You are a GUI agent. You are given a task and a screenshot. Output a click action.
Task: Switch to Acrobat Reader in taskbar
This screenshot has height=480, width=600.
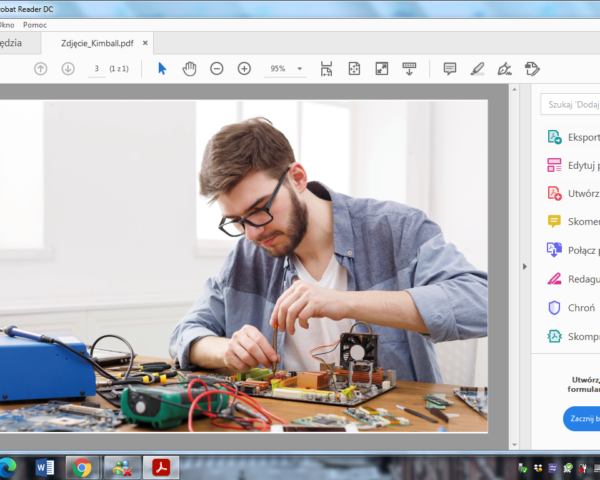[x=161, y=467]
